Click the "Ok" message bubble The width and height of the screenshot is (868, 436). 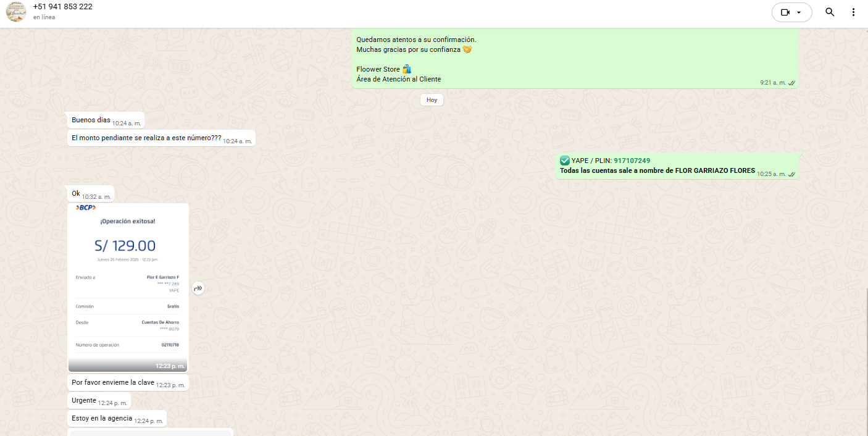pos(76,194)
